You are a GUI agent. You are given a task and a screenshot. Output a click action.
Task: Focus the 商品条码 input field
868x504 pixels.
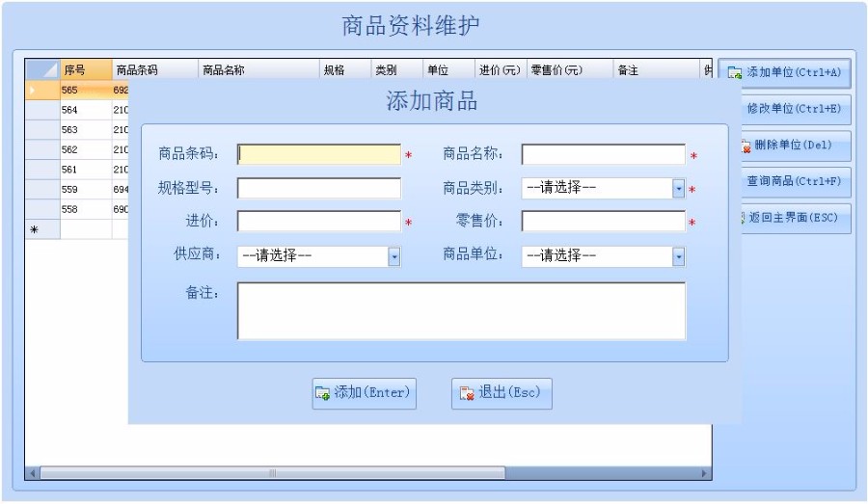tap(319, 154)
